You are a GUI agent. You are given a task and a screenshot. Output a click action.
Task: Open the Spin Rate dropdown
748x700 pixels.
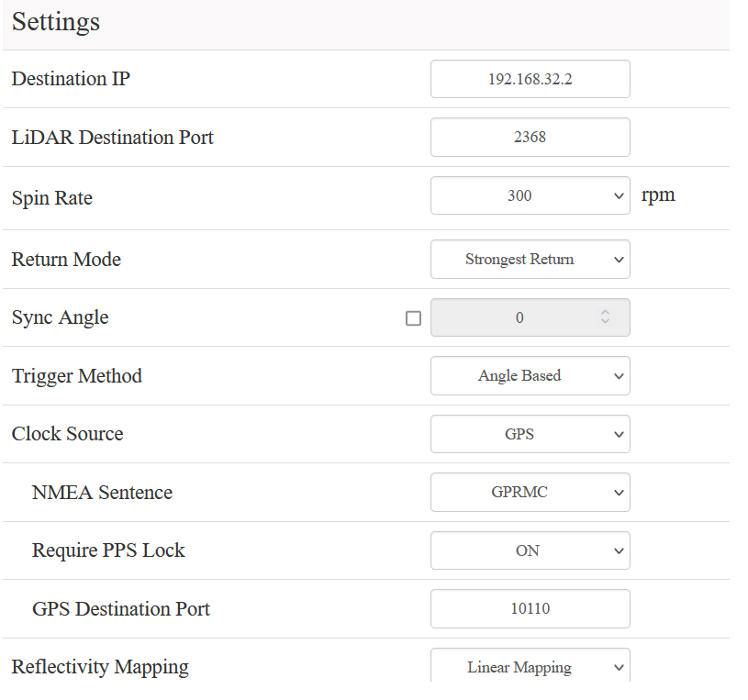point(530,195)
